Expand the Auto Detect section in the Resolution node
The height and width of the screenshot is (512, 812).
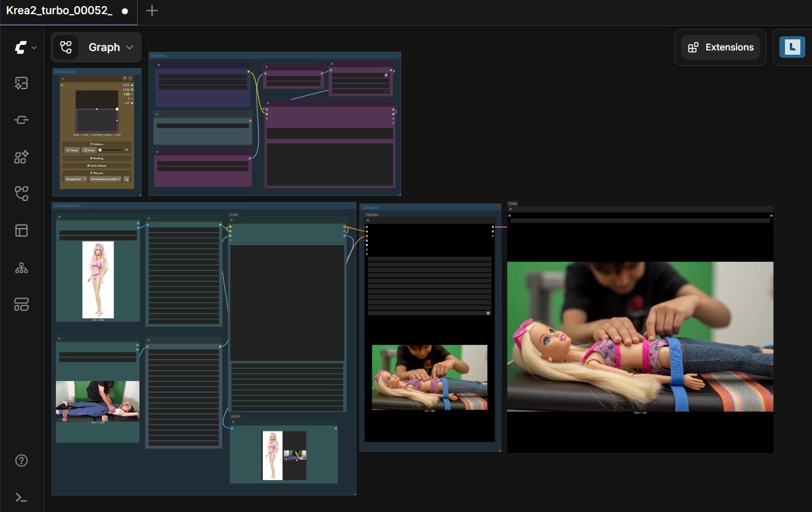[x=97, y=165]
